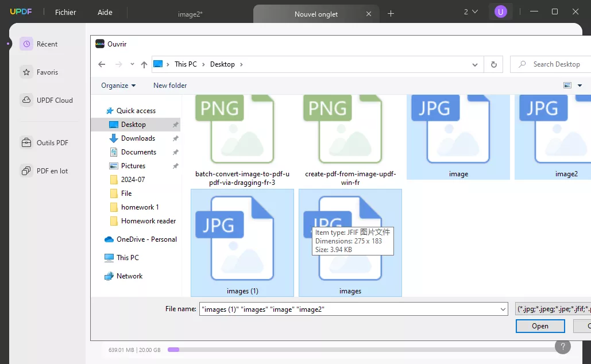The image size is (591, 364).
Task: Open the Fichier menu
Action: (x=65, y=11)
